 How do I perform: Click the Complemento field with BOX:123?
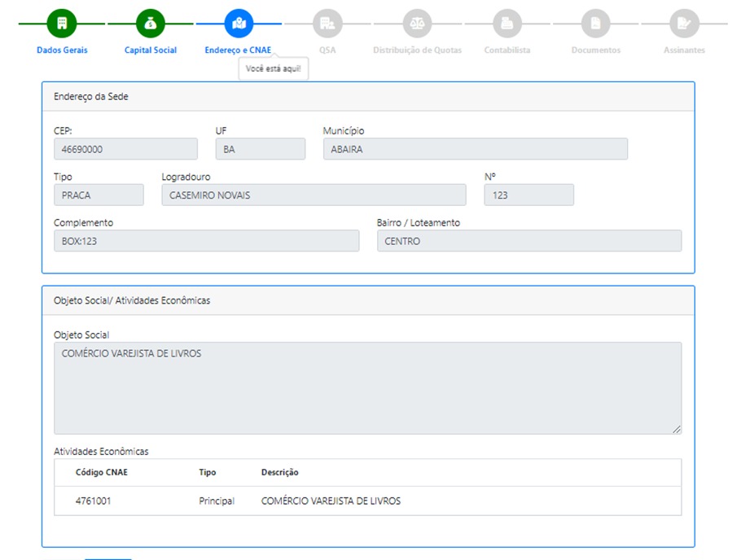206,241
